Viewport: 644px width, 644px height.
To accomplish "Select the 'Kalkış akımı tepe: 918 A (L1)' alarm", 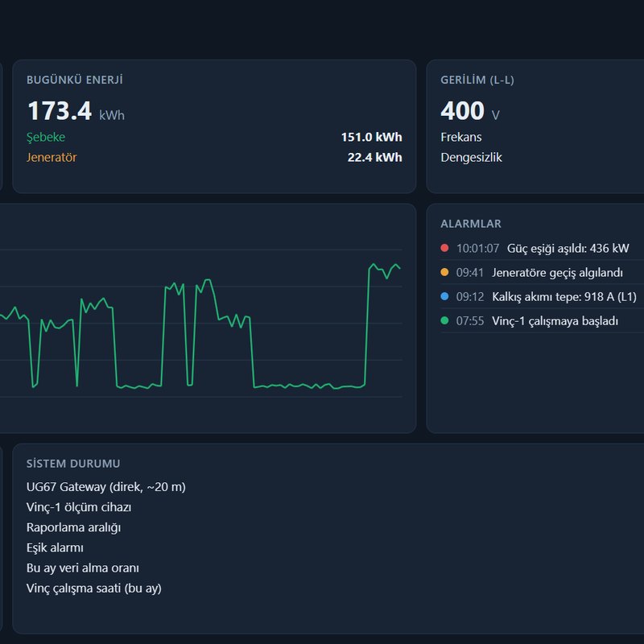I will point(564,296).
